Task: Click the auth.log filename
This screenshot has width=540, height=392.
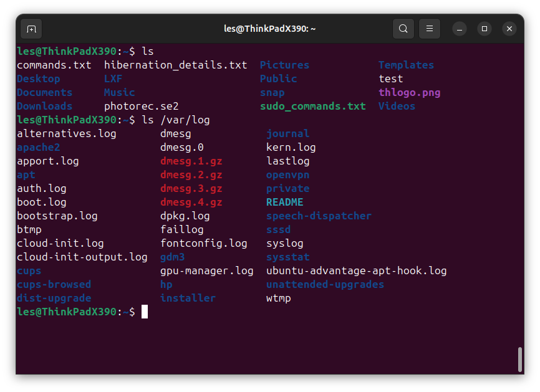Action: [41, 188]
